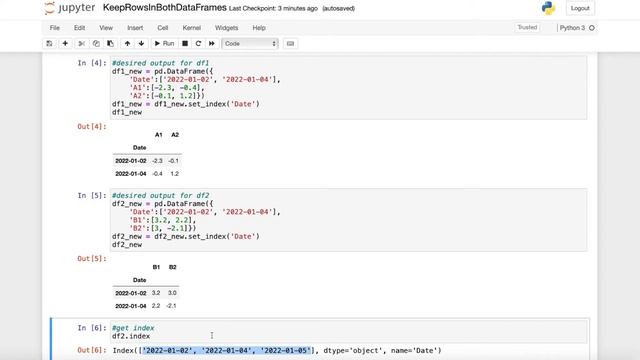Screen dimensions: 640x360
Task: Copy selected cells icon
Action: click(96, 43)
